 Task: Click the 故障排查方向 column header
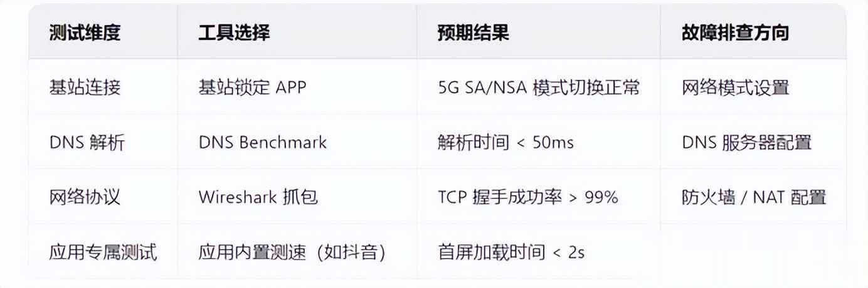click(735, 33)
